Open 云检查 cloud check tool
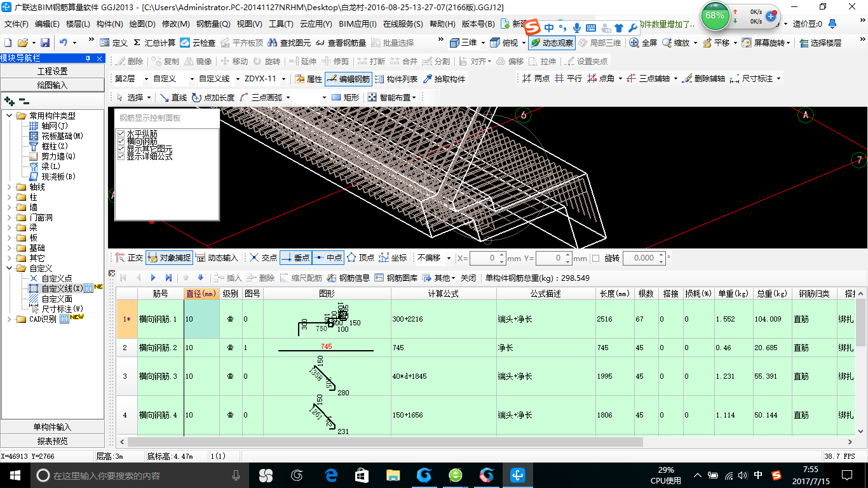868x488 pixels. tap(198, 43)
